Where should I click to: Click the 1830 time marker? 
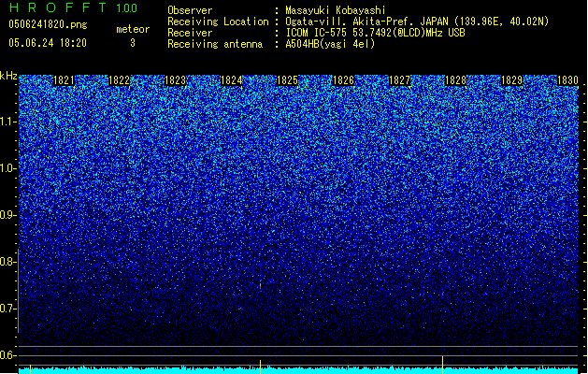[567, 80]
